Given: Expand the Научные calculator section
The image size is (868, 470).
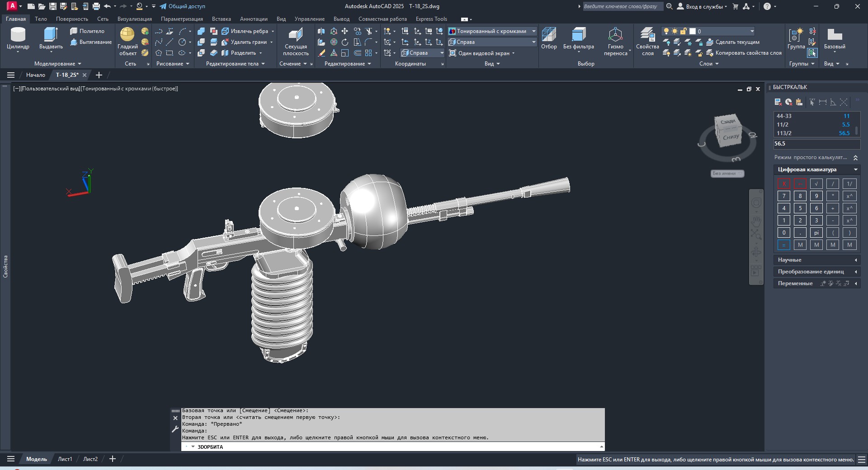Looking at the screenshot, I should [x=816, y=260].
